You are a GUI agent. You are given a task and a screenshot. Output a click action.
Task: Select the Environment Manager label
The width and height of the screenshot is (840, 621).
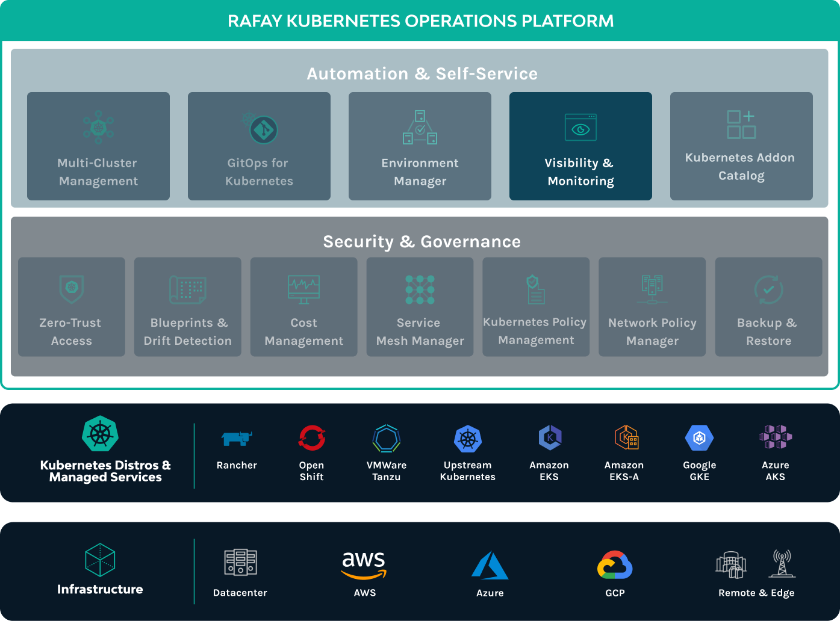coord(420,172)
